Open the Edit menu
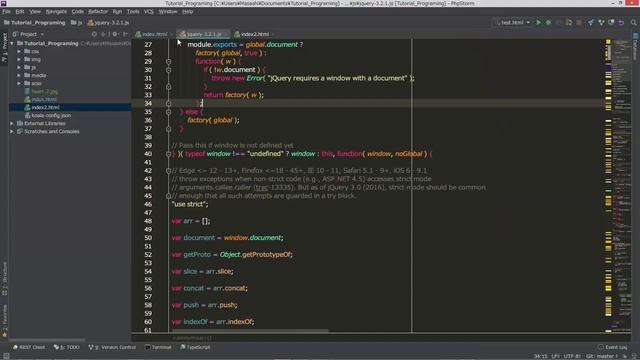Screen dimensions: 640x360 click(20, 11)
